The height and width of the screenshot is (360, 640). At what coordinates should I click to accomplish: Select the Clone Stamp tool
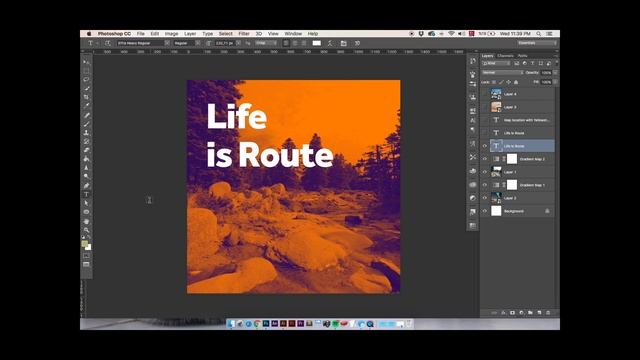click(86, 133)
